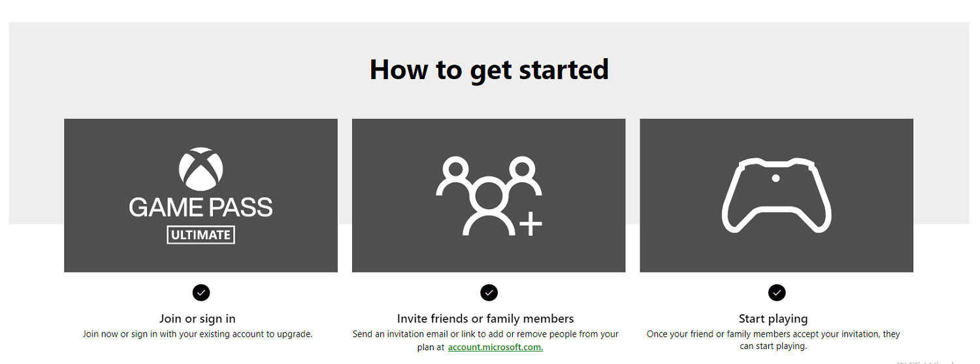Open the account.microsoft.com link

pos(495,347)
